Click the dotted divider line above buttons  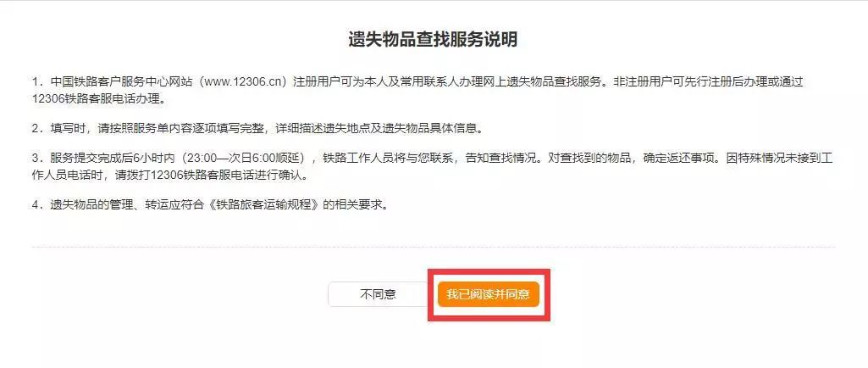pyautogui.click(x=433, y=248)
